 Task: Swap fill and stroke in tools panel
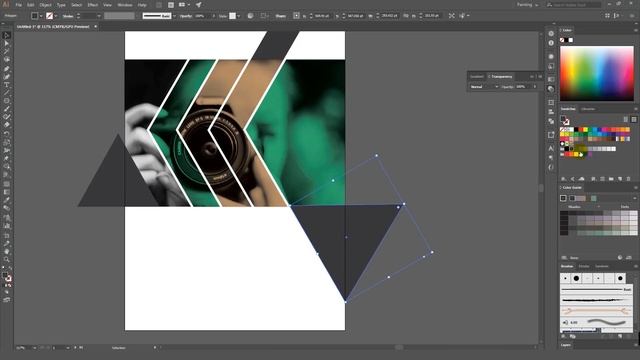tap(10, 269)
